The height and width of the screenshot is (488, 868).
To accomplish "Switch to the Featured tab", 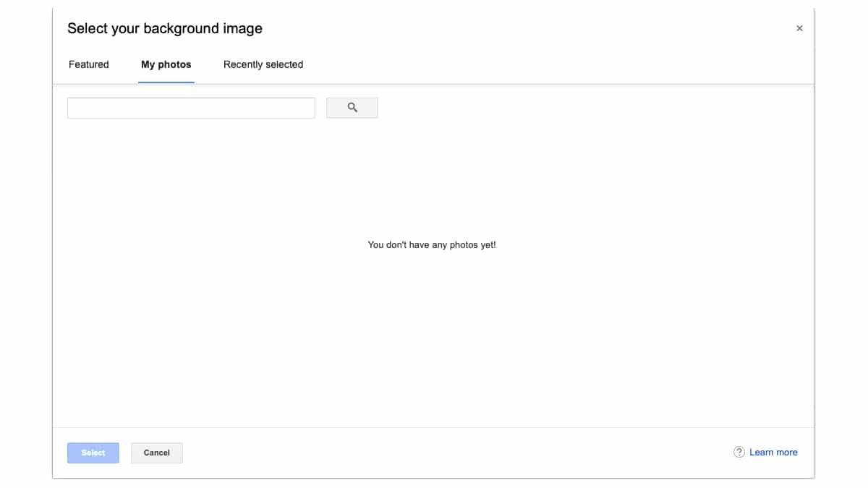I will pyautogui.click(x=88, y=64).
